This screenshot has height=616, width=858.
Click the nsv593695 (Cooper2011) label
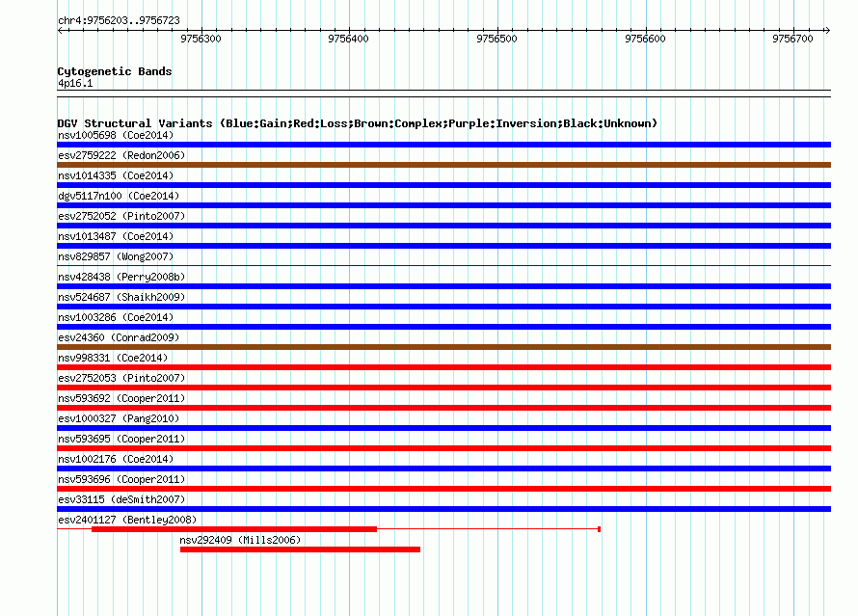coord(121,439)
